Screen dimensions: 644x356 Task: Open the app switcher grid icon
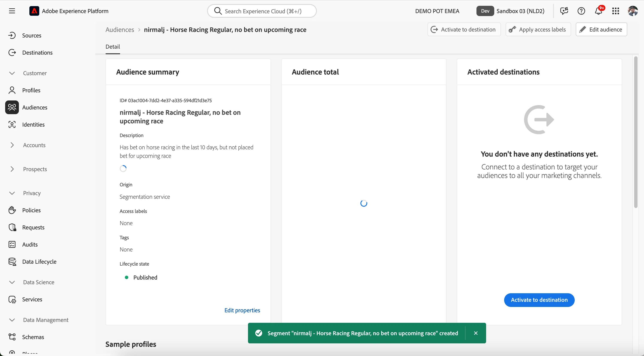615,11
